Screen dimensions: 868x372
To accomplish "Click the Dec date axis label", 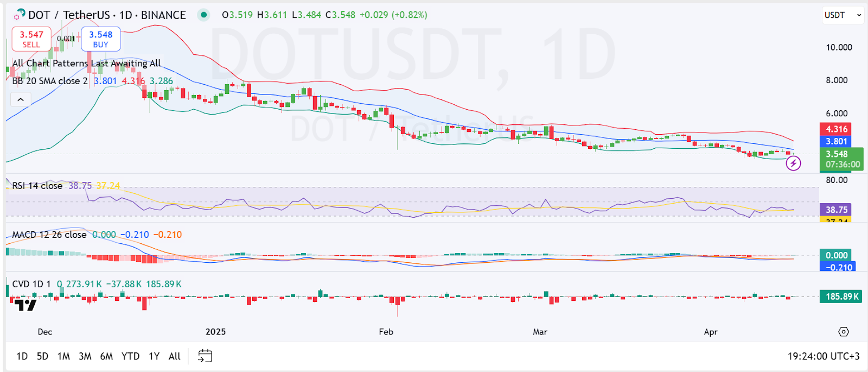I will tap(45, 332).
